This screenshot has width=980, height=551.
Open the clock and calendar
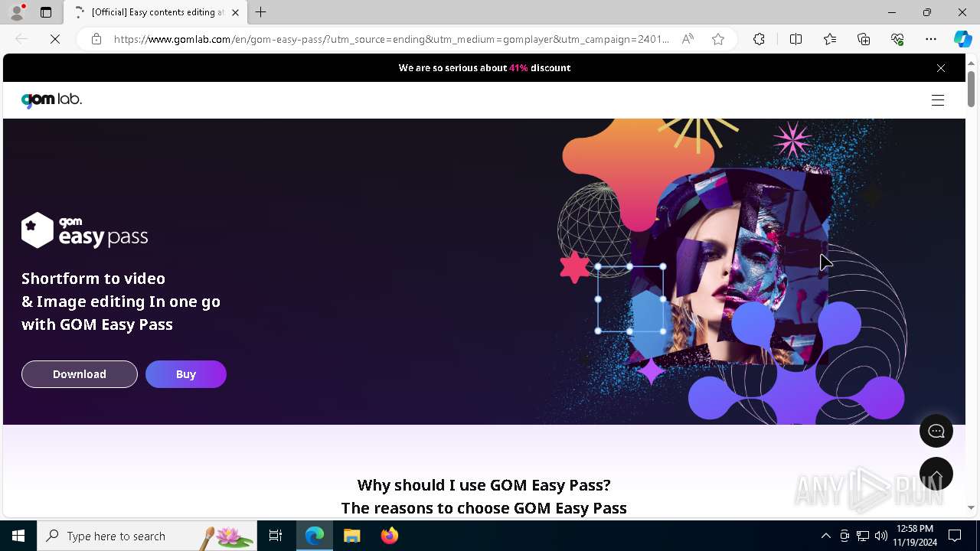[x=914, y=536]
